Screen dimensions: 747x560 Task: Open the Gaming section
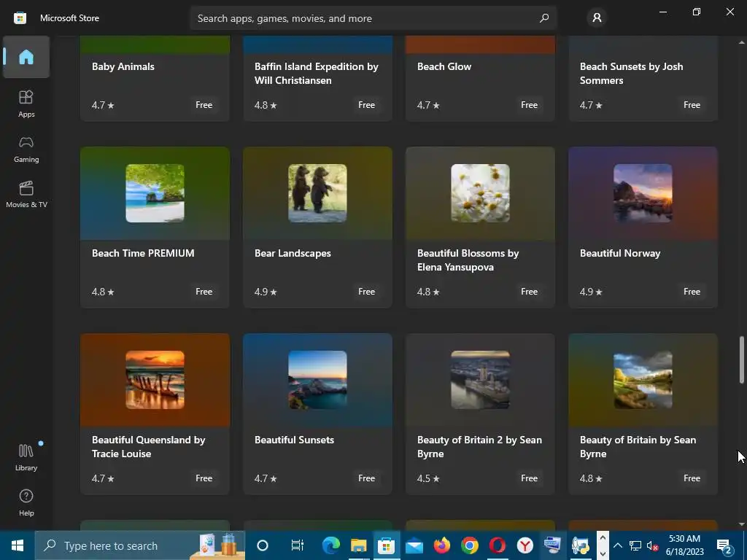[x=26, y=149]
